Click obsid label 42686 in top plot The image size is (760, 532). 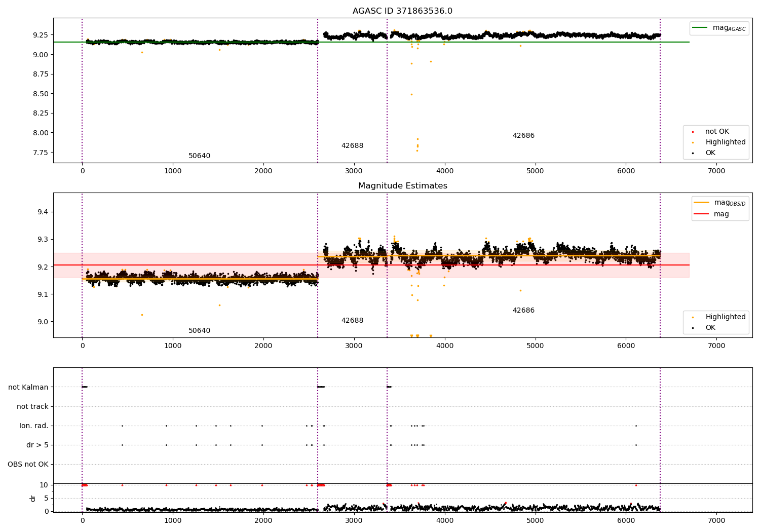(x=523, y=136)
